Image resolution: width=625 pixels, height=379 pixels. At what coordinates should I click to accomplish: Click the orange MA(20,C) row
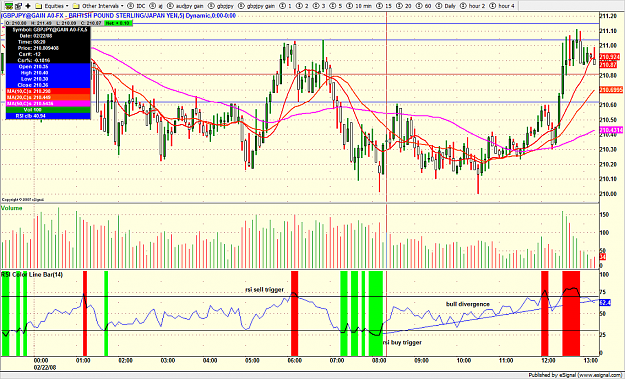point(48,97)
